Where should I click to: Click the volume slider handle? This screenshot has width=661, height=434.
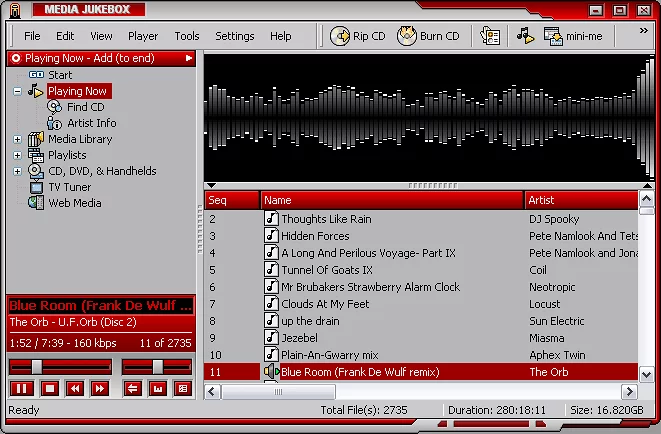tap(157, 366)
